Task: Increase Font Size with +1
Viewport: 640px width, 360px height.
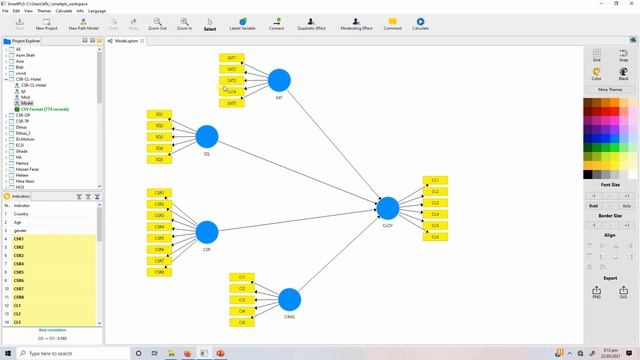Action: point(627,196)
